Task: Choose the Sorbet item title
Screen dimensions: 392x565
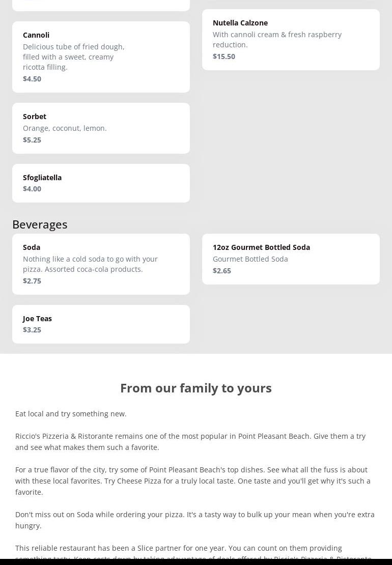Action: click(35, 117)
